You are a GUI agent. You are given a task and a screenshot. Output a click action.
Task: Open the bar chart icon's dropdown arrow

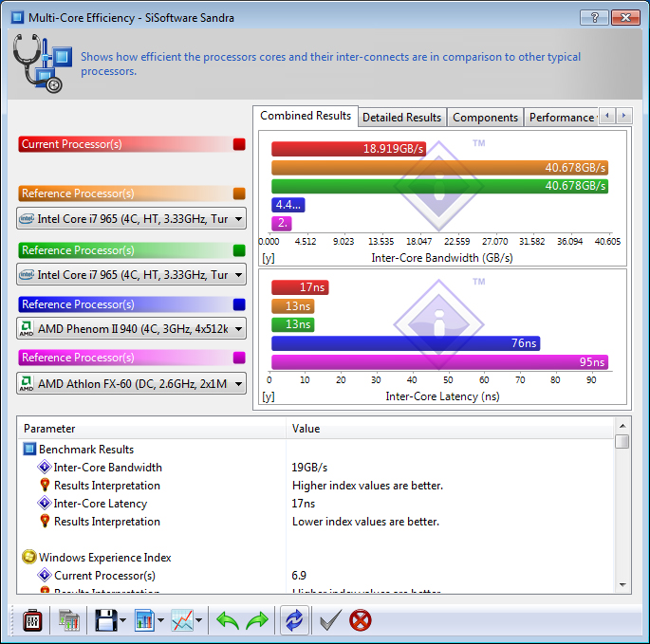pos(161,620)
